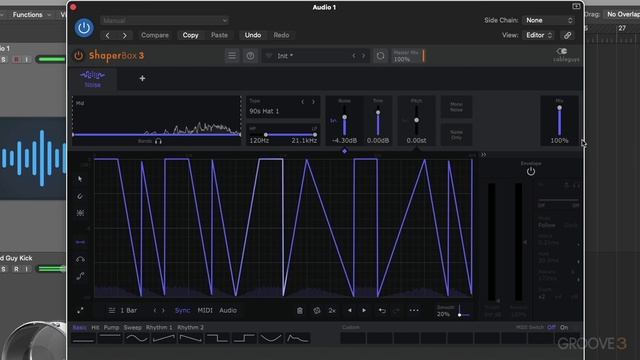The height and width of the screenshot is (360, 640).
Task: Click the Mix 100% slider
Action: pos(559,120)
